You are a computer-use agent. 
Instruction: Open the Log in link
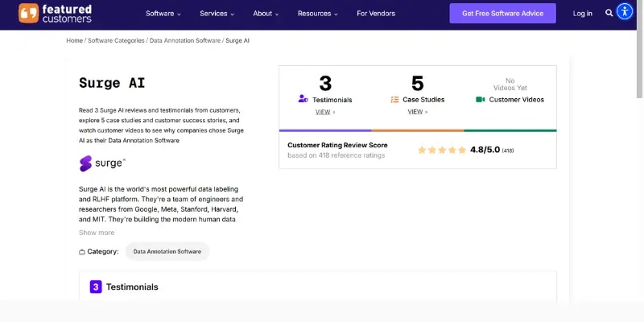point(582,14)
